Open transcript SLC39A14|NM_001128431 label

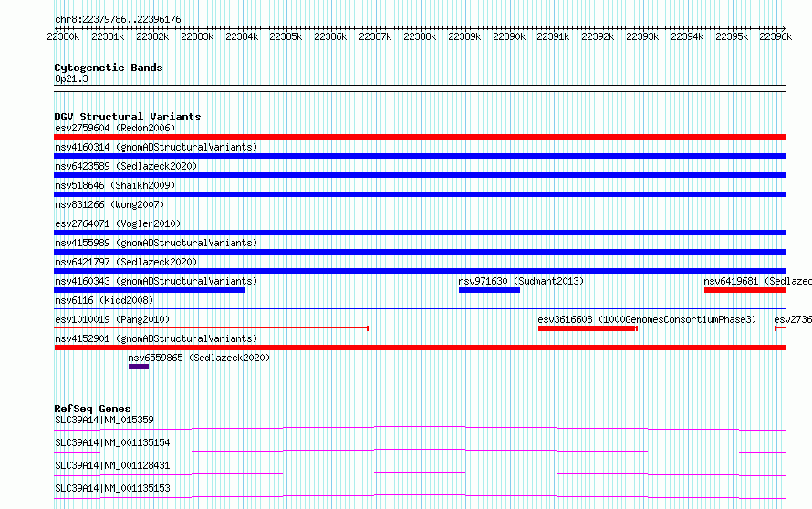tap(112, 465)
